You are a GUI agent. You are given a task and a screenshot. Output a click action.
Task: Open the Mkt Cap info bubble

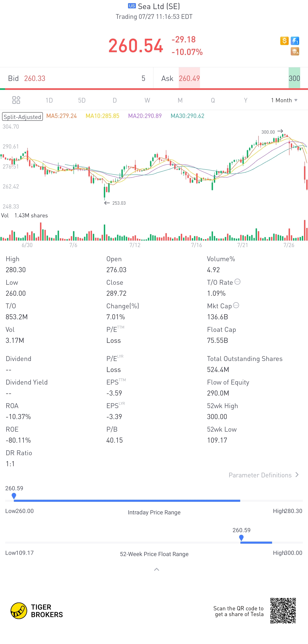(236, 305)
